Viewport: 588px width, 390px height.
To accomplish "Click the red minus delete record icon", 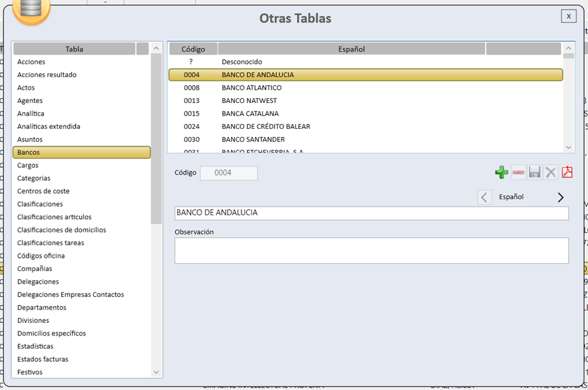I will (518, 173).
